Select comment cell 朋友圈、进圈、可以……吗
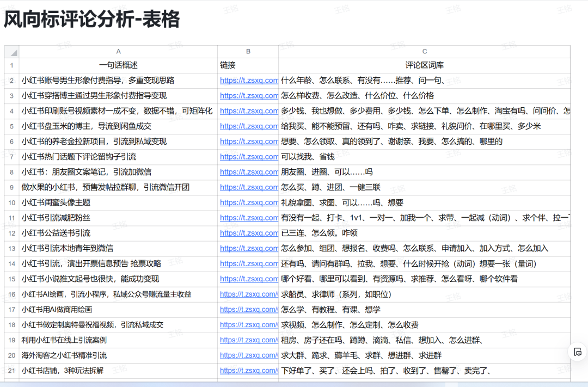Image resolution: width=588 pixels, height=387 pixels. [424, 172]
